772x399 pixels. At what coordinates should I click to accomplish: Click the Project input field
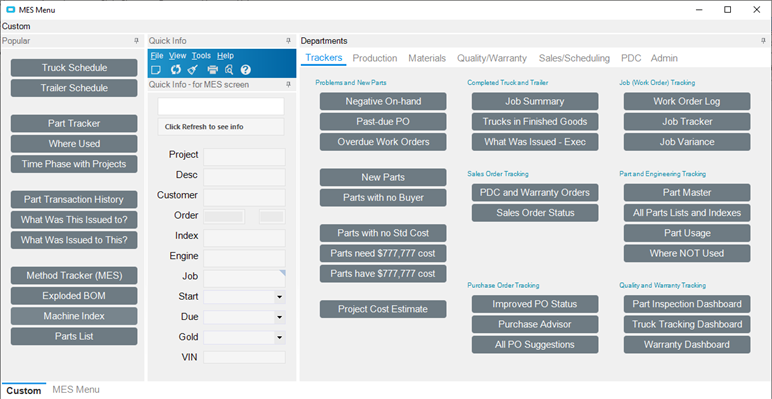click(244, 157)
